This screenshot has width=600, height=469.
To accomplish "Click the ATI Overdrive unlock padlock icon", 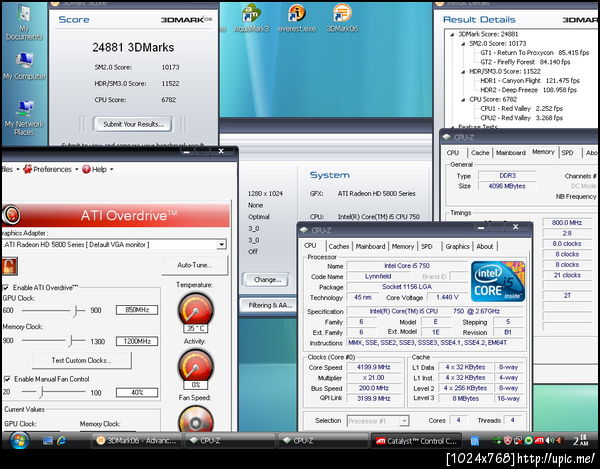I will (x=9, y=266).
